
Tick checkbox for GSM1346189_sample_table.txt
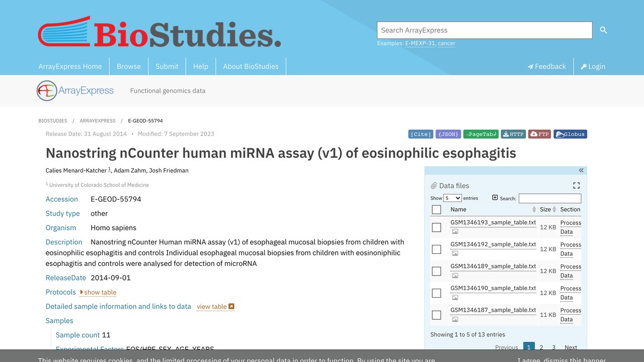tap(436, 271)
